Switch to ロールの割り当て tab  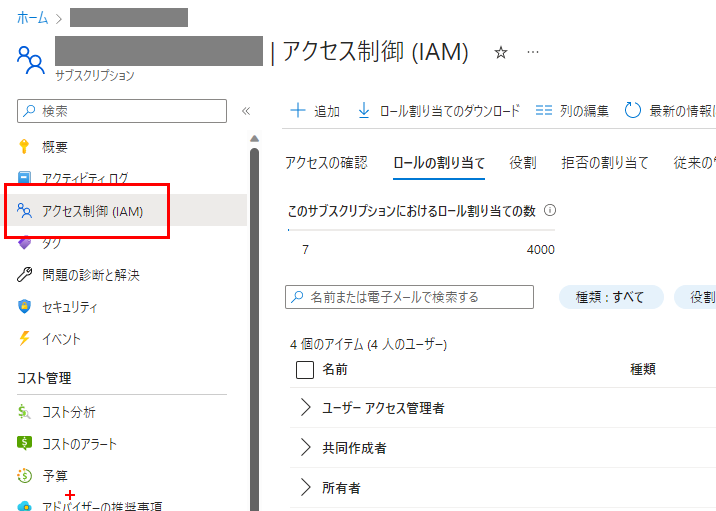pos(439,163)
